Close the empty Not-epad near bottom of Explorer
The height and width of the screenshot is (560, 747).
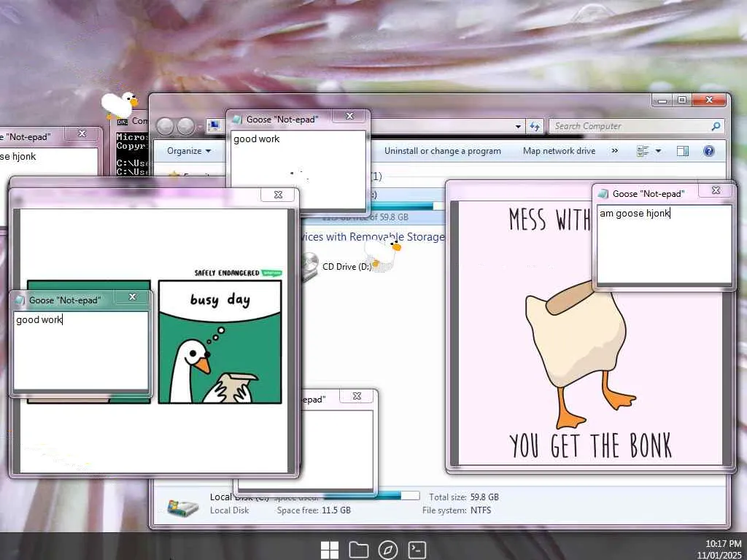pyautogui.click(x=356, y=396)
